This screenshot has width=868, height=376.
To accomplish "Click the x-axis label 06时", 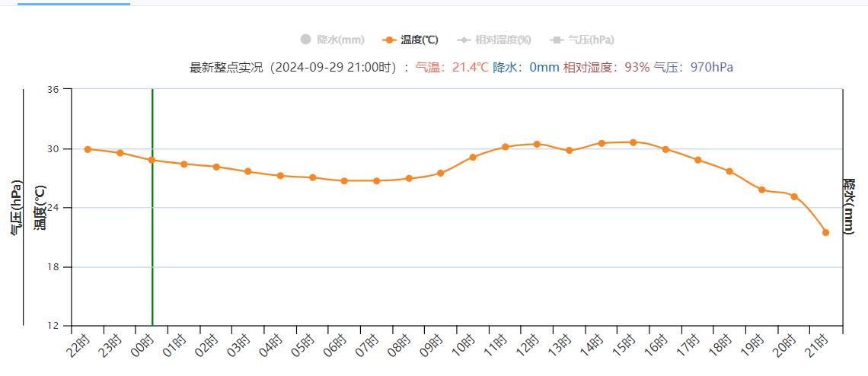I will click(x=337, y=346).
